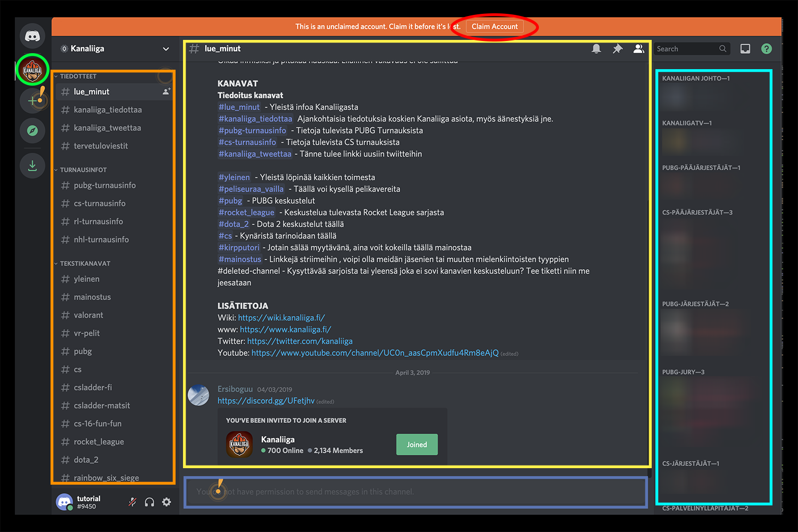
Task: Open Help via the green question mark
Action: 767,49
